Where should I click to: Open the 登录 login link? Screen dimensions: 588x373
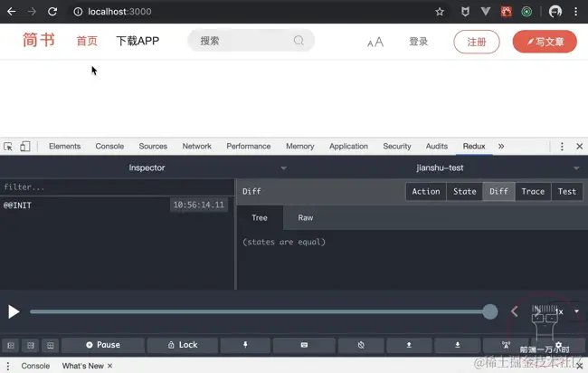point(418,42)
